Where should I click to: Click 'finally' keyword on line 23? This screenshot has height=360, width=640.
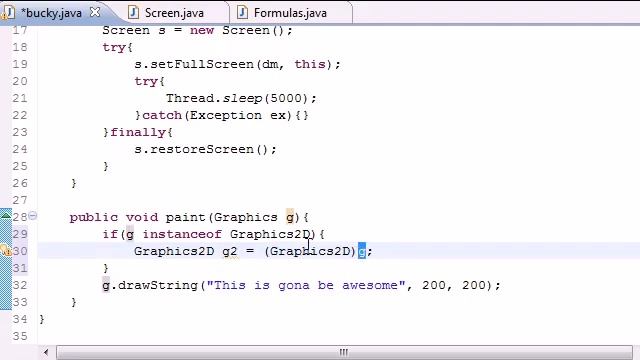(x=137, y=133)
